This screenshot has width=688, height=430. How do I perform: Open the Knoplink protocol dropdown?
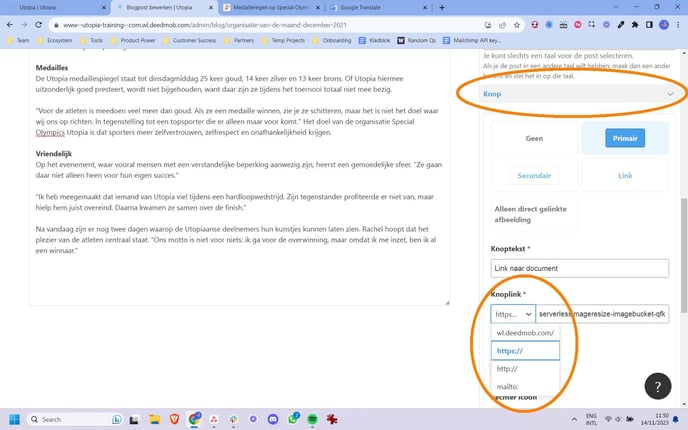point(512,313)
